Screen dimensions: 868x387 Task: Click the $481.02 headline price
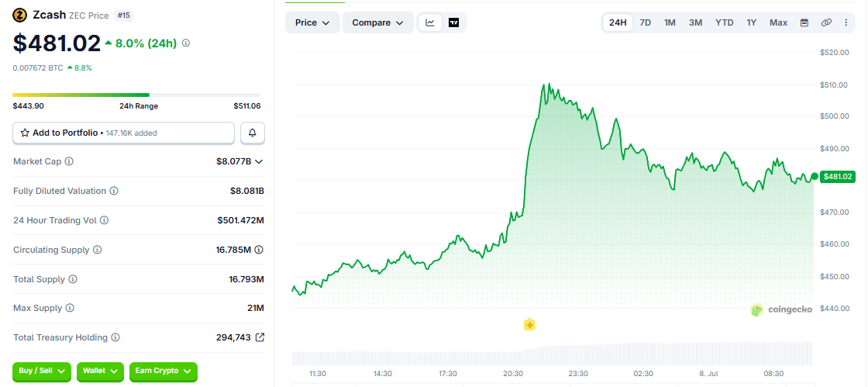tap(57, 43)
